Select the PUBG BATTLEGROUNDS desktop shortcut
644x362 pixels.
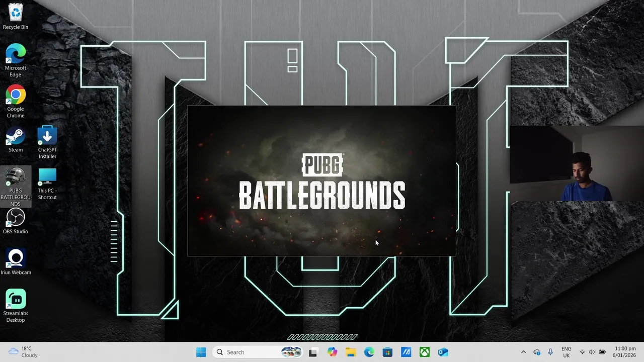(x=16, y=187)
